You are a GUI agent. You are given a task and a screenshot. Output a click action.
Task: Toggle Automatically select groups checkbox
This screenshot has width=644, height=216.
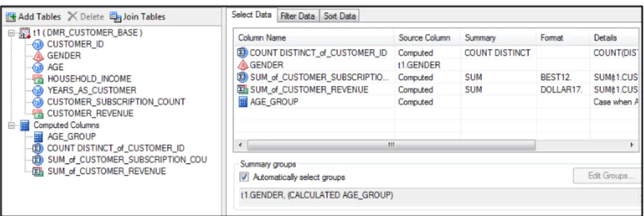(x=244, y=177)
